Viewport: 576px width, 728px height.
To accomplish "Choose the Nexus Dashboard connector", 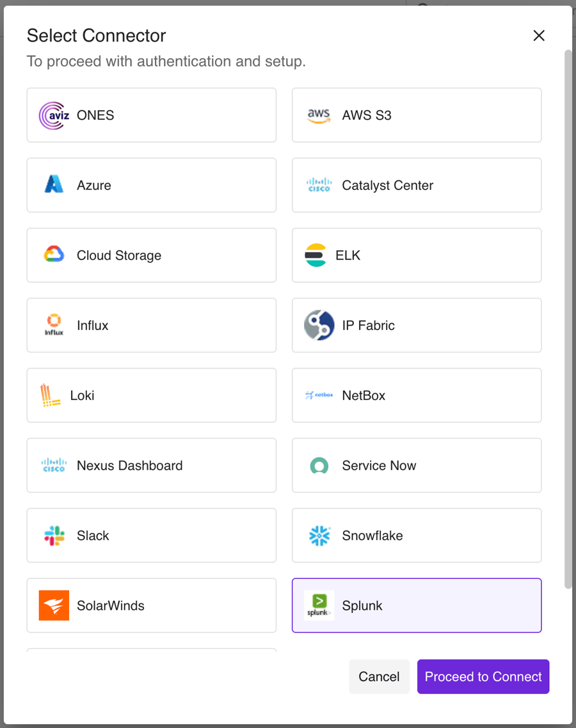I will point(151,466).
